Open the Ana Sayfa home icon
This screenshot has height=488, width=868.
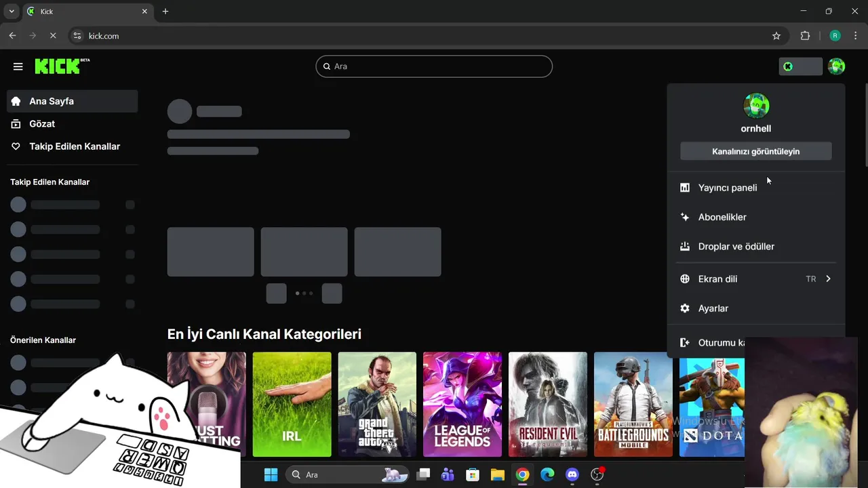(x=16, y=101)
